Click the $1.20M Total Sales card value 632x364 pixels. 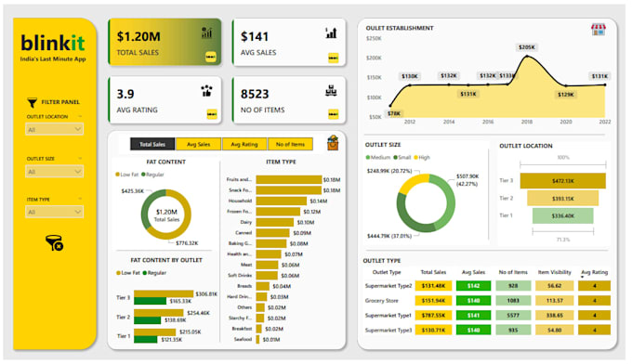point(138,36)
